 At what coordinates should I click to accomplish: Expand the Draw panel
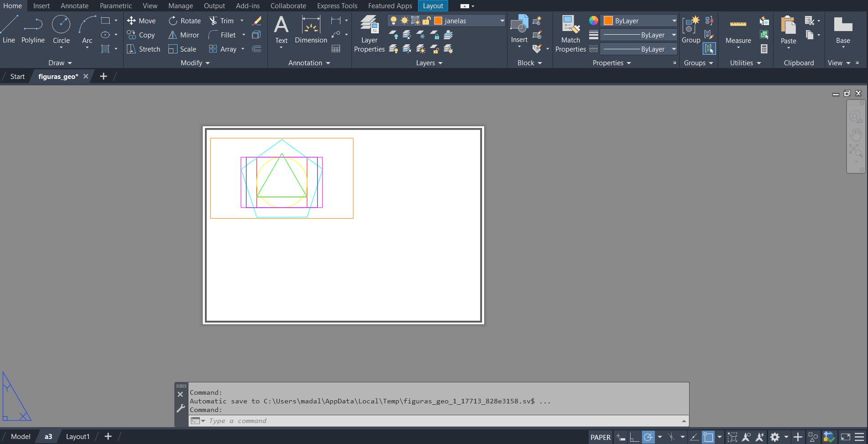tap(60, 63)
